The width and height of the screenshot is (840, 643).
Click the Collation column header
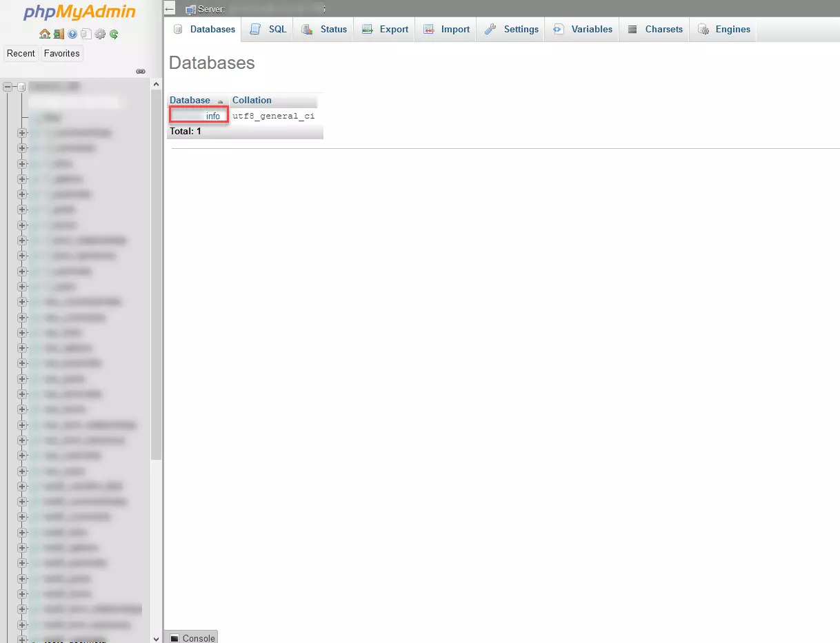(x=252, y=101)
